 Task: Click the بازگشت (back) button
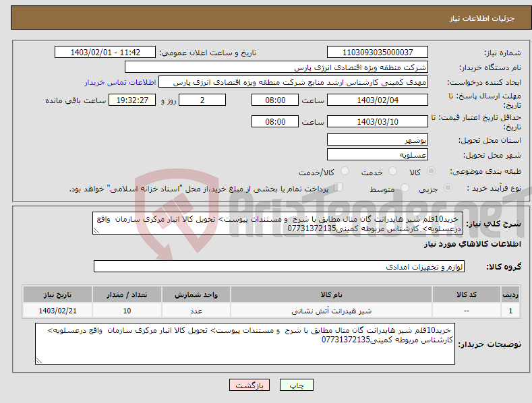pos(249,385)
